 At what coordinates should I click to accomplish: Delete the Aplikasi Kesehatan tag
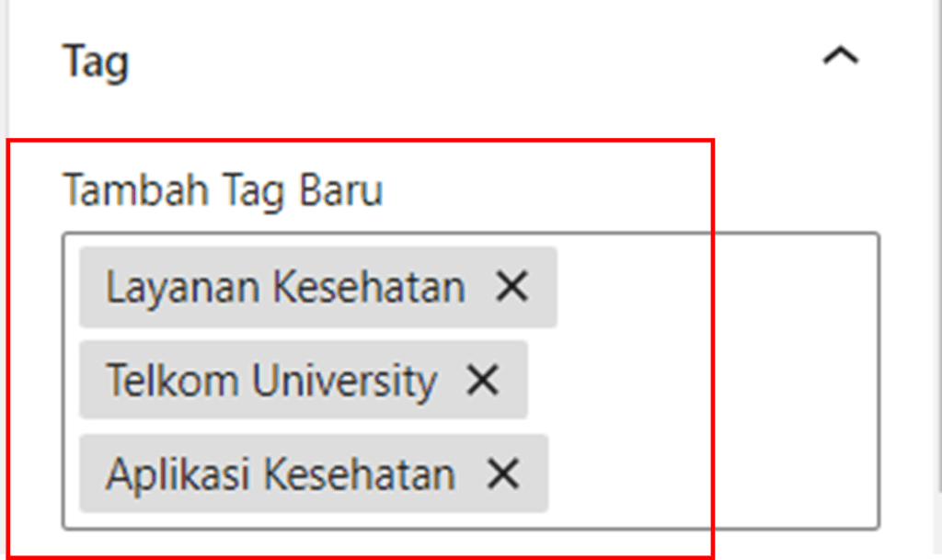click(503, 474)
